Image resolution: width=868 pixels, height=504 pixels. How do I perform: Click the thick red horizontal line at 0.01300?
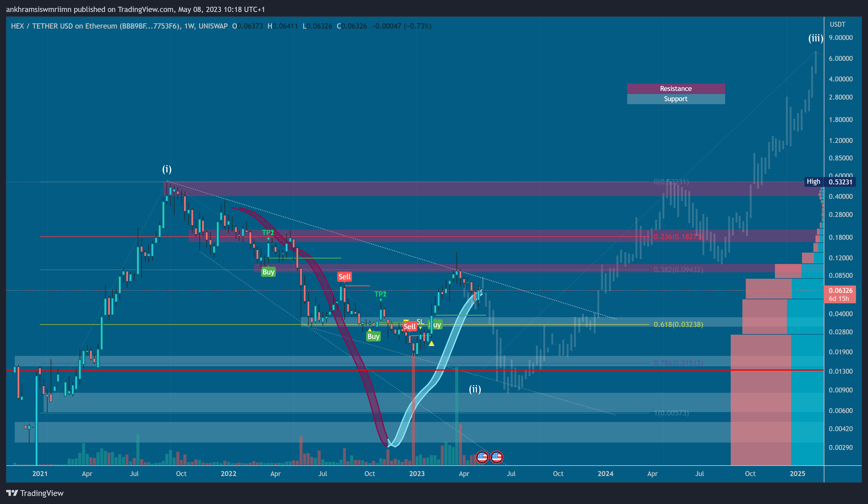[415, 370]
